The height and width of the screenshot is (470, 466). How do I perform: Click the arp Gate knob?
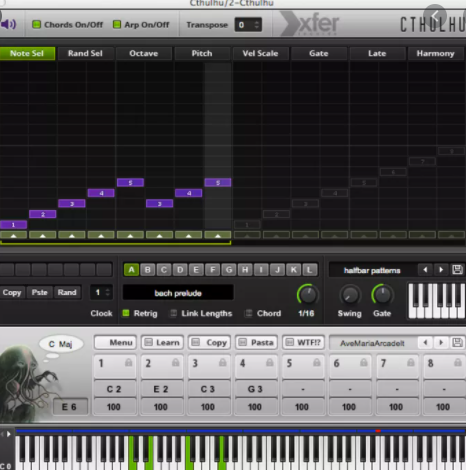pos(382,295)
